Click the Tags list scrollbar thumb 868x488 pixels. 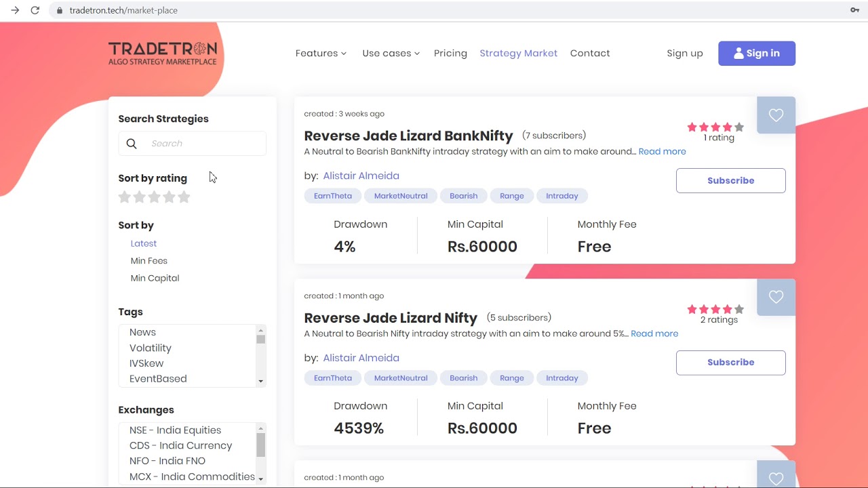[x=260, y=339]
